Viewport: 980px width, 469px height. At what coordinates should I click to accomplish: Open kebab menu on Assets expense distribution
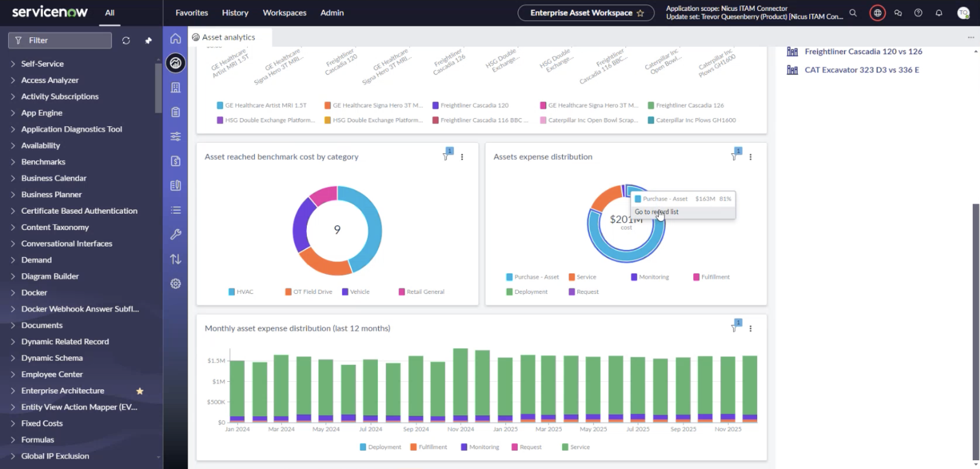click(x=751, y=157)
